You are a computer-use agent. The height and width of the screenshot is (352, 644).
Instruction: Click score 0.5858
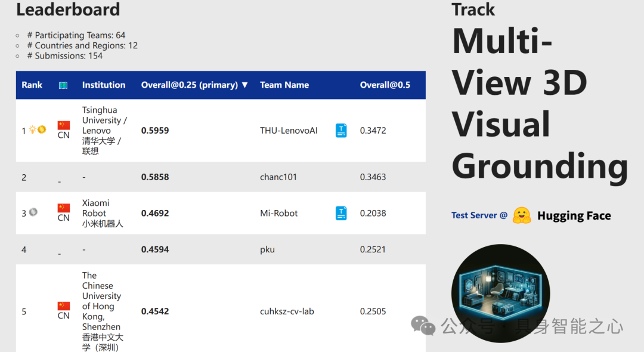tap(155, 177)
